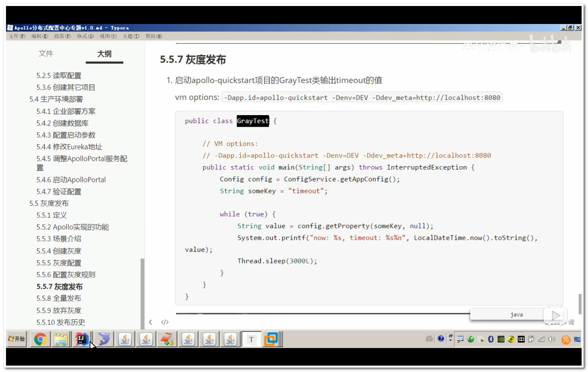Open the 文件(F) menu
Image resolution: width=588 pixels, height=372 pixels.
click(x=17, y=36)
